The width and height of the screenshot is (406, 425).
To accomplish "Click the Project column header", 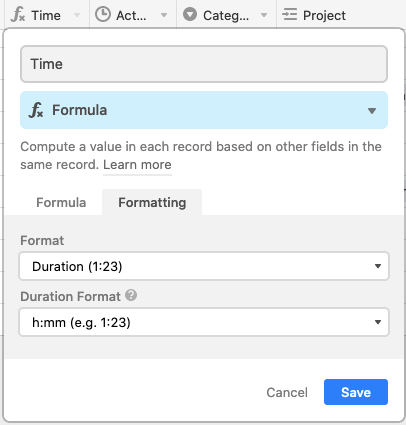I will [324, 15].
